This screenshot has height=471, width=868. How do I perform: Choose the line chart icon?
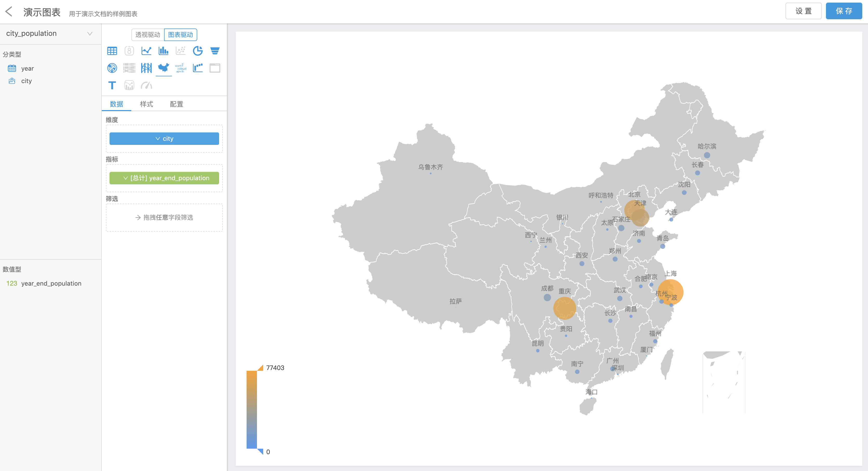pos(146,51)
